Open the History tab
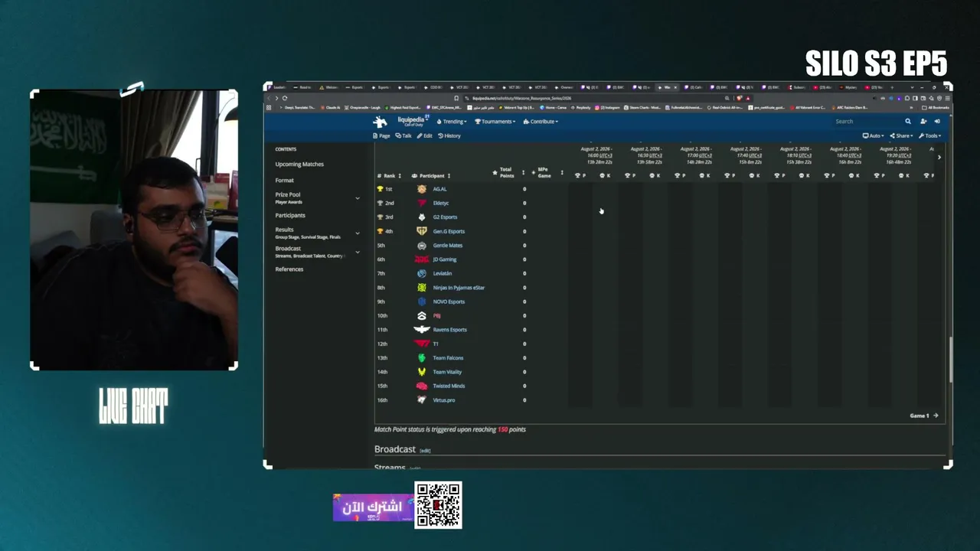This screenshot has height=551, width=980. (x=449, y=136)
